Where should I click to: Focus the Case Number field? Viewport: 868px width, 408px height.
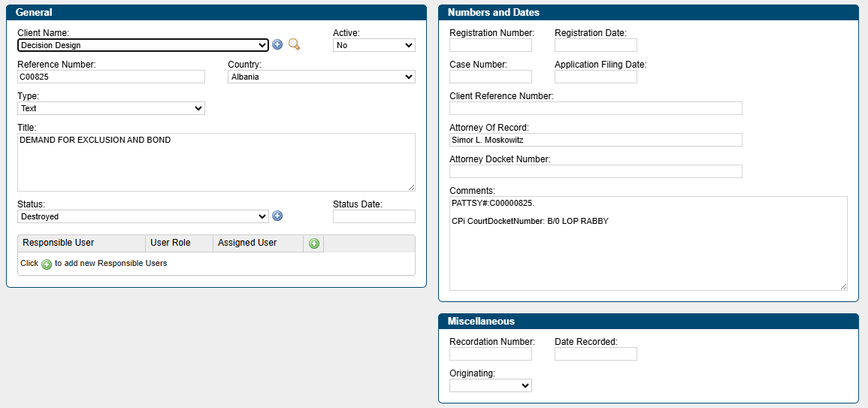coord(491,77)
